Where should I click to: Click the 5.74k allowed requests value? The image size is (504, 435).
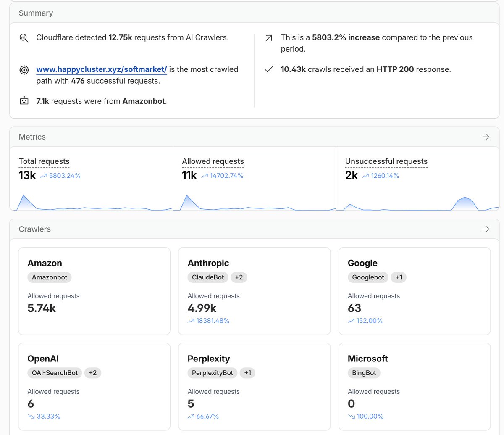(42, 308)
